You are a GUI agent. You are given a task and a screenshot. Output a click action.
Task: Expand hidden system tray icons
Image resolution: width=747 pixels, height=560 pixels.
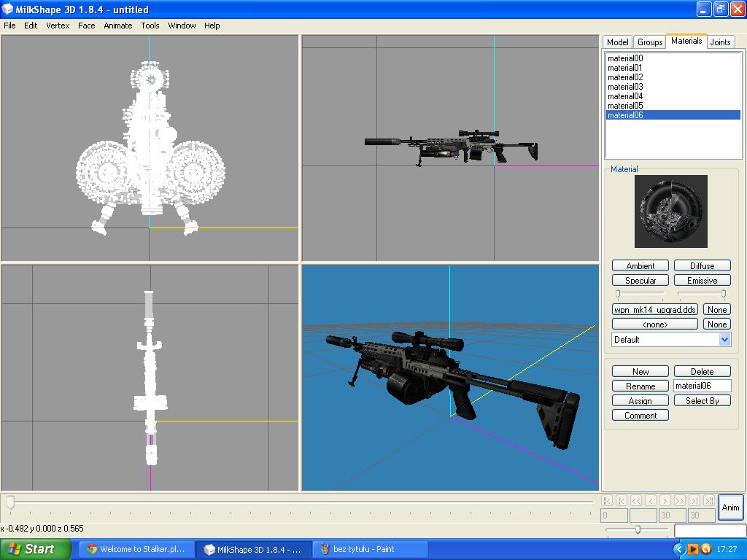[678, 549]
